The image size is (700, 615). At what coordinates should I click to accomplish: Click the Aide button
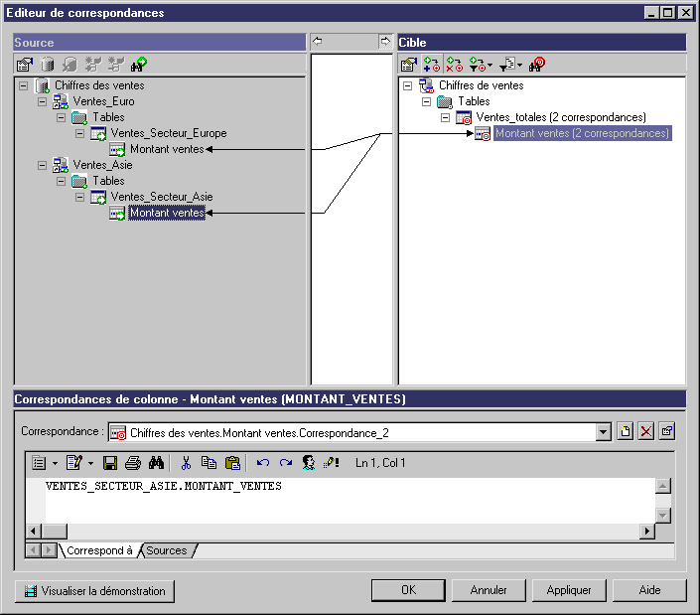click(649, 590)
